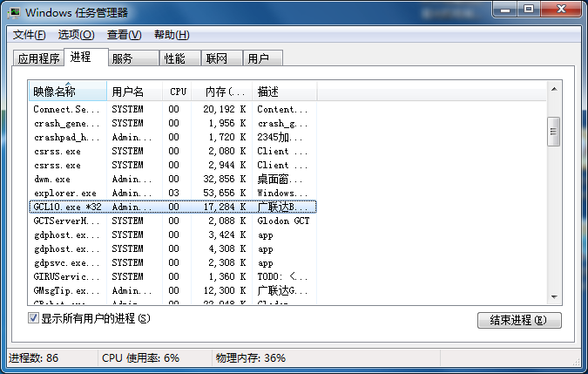Screen dimensions: 588x374
Task: Click the Task Manager title bar icon
Action: point(14,13)
